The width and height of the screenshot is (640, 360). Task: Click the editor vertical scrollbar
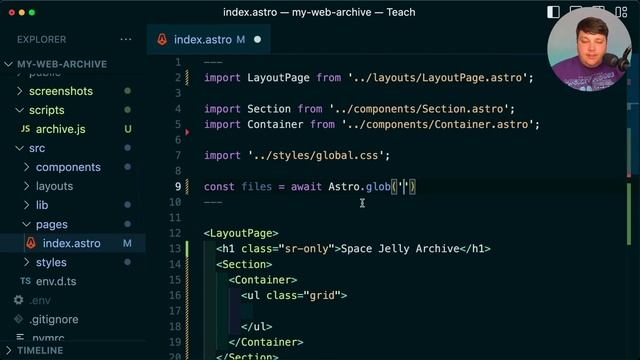coord(629,206)
